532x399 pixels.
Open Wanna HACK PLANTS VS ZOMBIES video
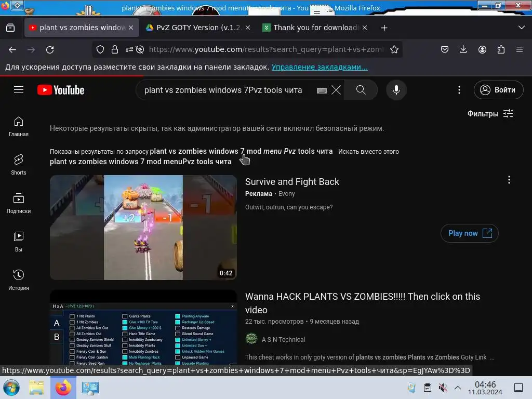362,303
